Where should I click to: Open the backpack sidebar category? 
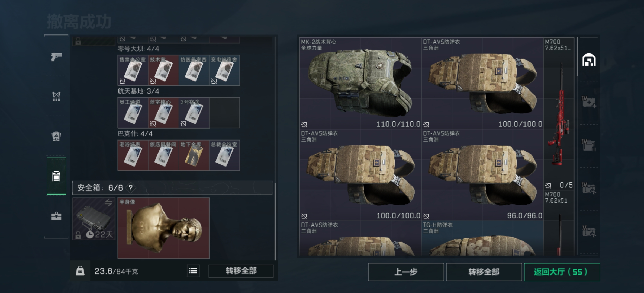click(56, 136)
